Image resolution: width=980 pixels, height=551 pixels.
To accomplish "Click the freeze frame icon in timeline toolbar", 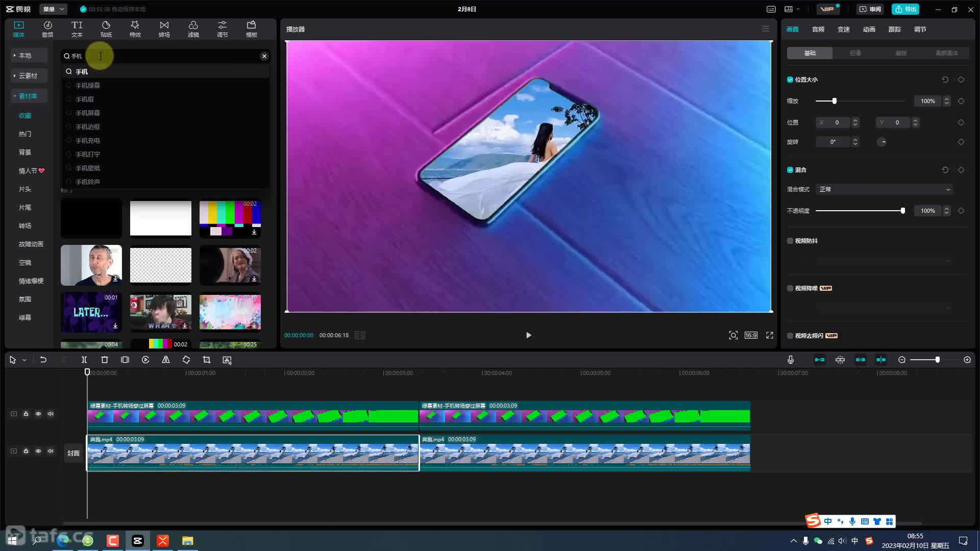I will (x=125, y=360).
